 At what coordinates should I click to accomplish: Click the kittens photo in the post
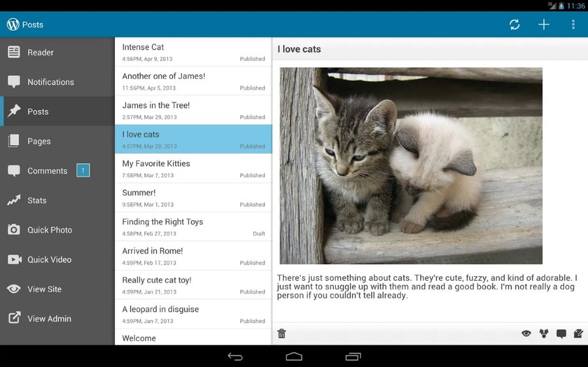[x=411, y=166]
